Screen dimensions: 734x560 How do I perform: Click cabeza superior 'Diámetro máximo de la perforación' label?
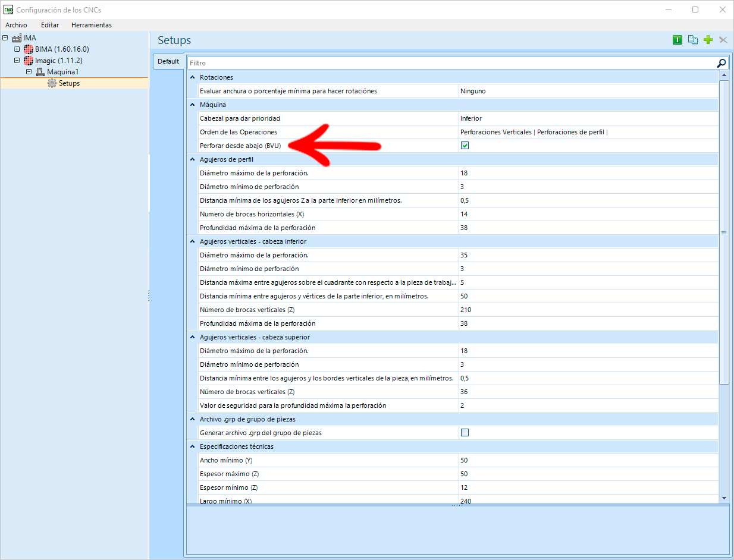[254, 351]
